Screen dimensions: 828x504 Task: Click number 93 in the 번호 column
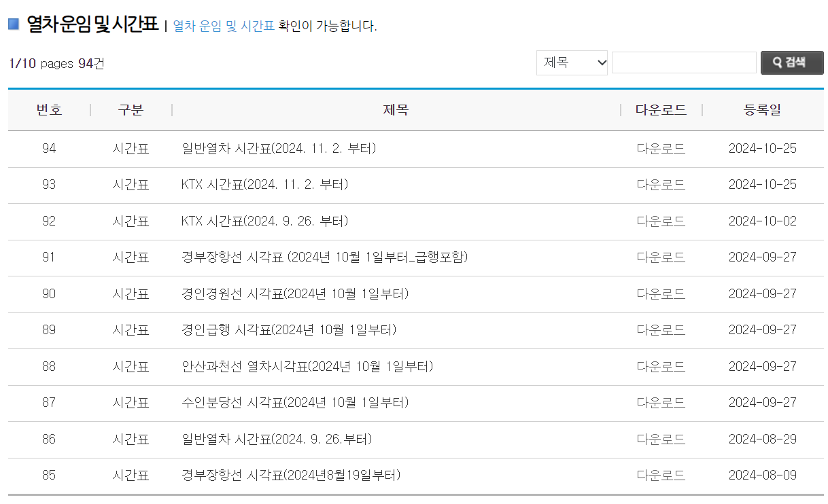(49, 185)
